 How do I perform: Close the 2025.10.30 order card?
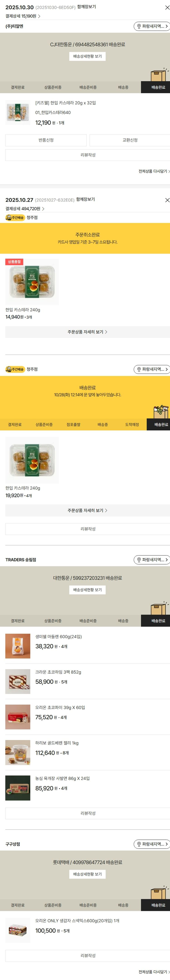[x=167, y=7]
